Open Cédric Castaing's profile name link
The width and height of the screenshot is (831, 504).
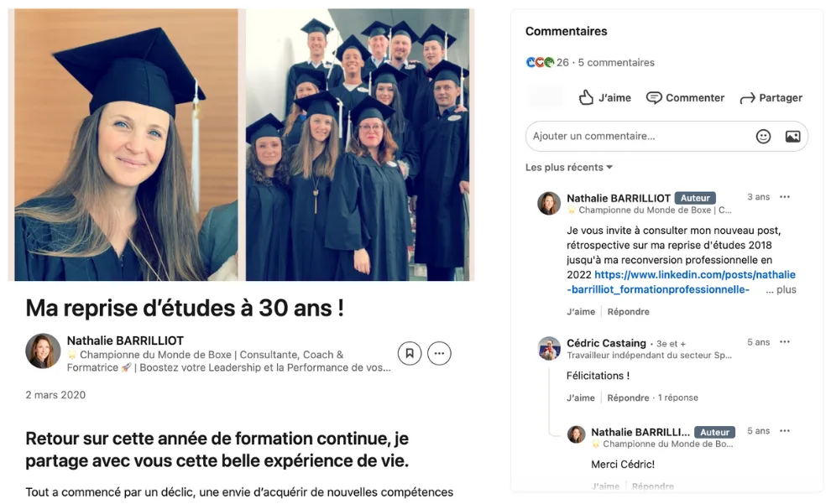click(606, 343)
